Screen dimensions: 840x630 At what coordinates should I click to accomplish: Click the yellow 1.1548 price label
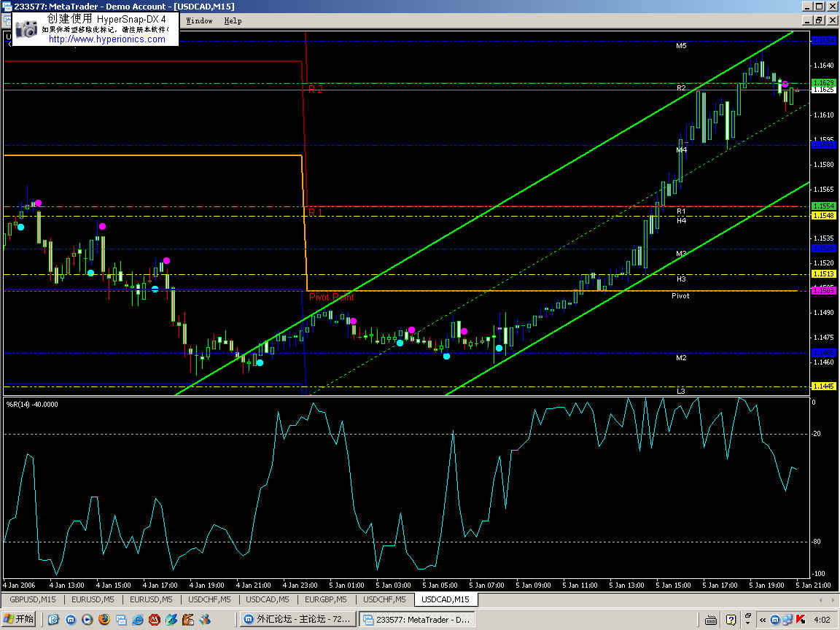click(x=823, y=215)
